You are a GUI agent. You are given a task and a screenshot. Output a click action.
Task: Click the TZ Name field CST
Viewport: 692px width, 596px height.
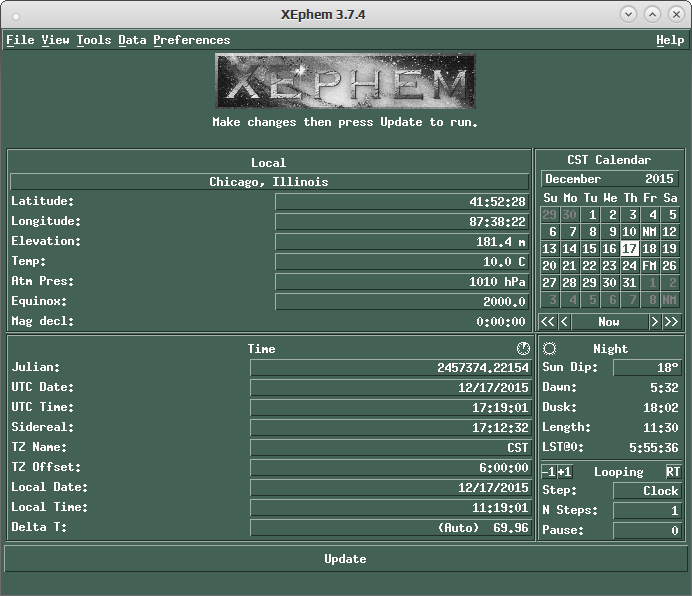(x=391, y=448)
